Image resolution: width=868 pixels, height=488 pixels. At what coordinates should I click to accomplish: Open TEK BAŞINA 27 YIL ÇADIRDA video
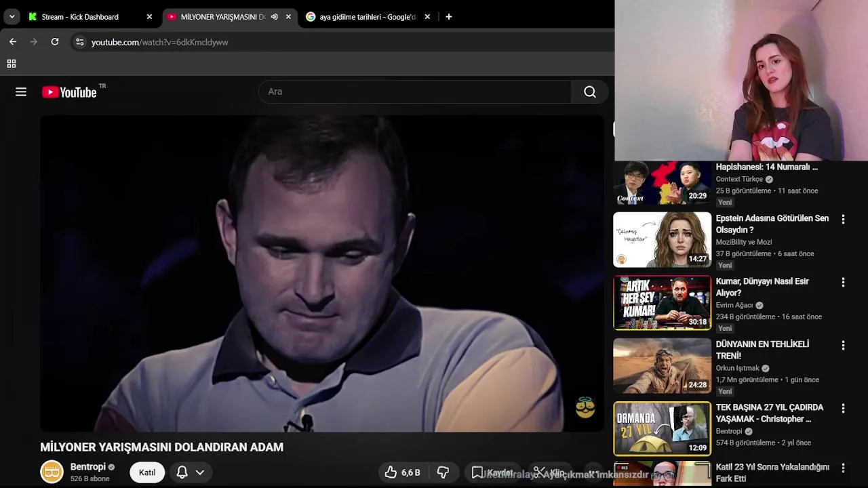pos(770,413)
